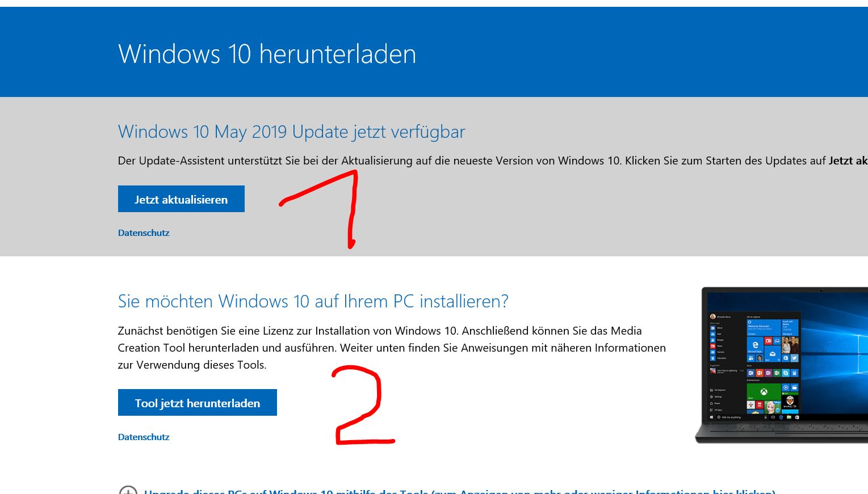Click Frozen Elsa tile in laptop image
The image size is (868, 494).
click(x=773, y=407)
